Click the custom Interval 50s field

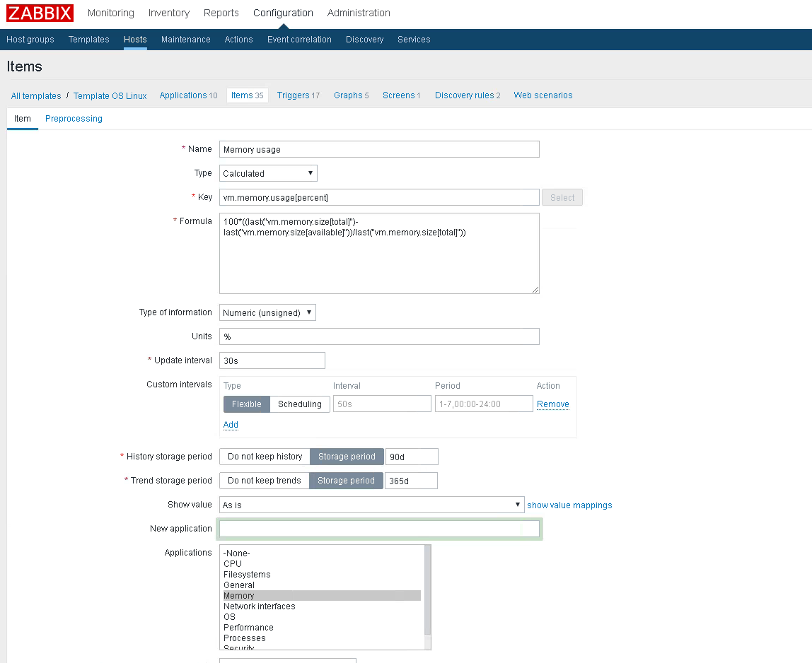382,404
